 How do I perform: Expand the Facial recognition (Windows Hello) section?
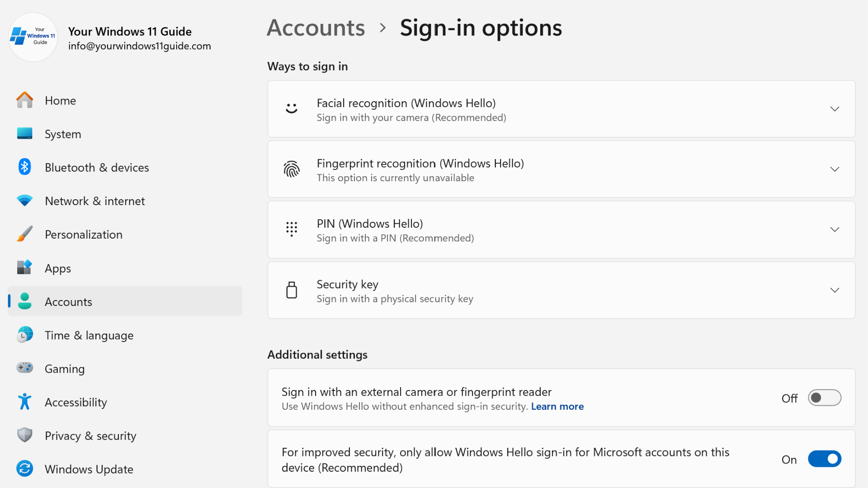[835, 108]
